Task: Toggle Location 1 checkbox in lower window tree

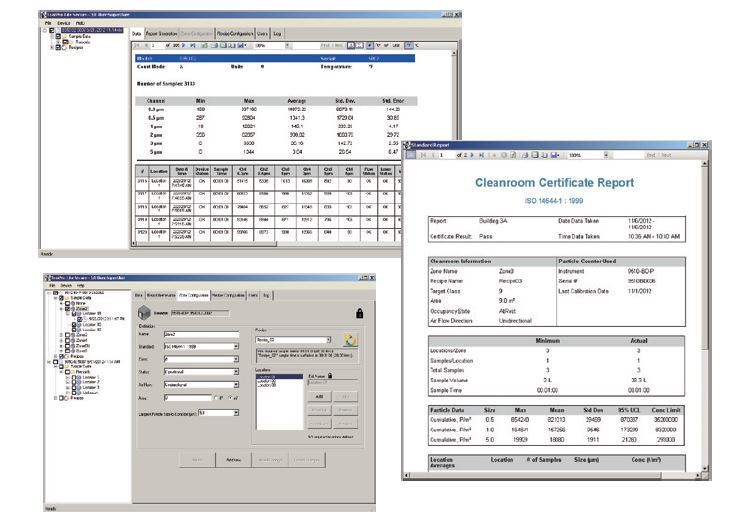Action: click(74, 377)
